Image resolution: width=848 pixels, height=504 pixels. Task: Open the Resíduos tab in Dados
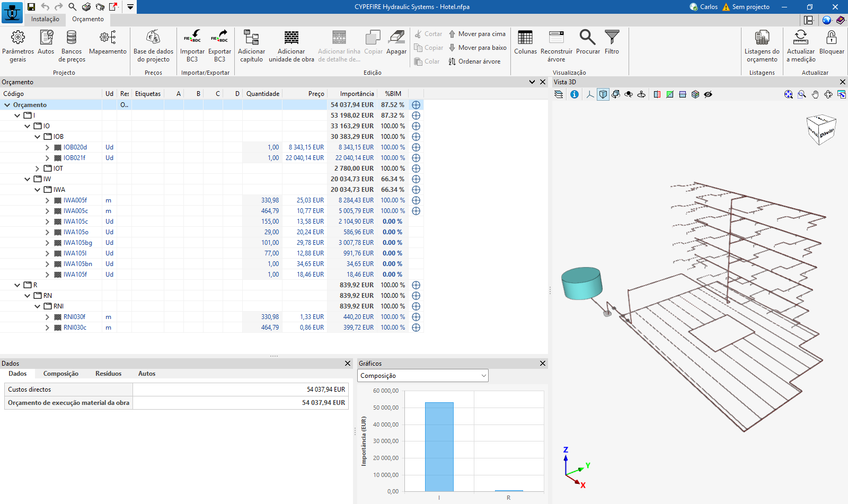coord(108,374)
